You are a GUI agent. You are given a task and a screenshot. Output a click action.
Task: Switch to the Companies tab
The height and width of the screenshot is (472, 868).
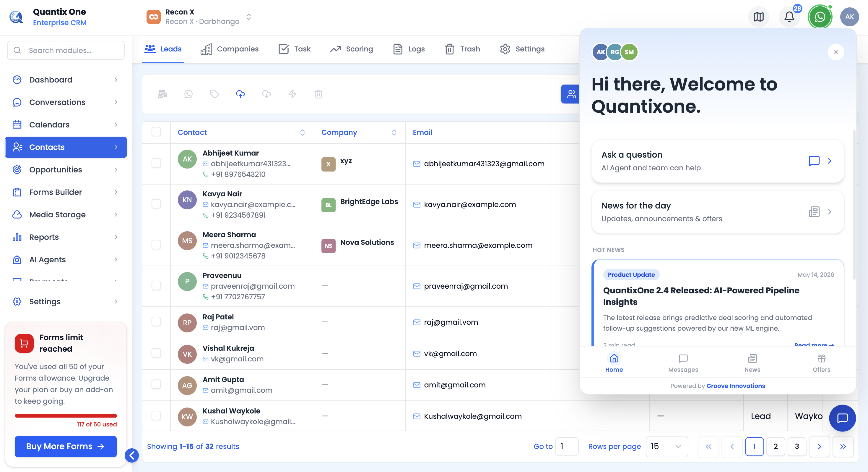(230, 49)
